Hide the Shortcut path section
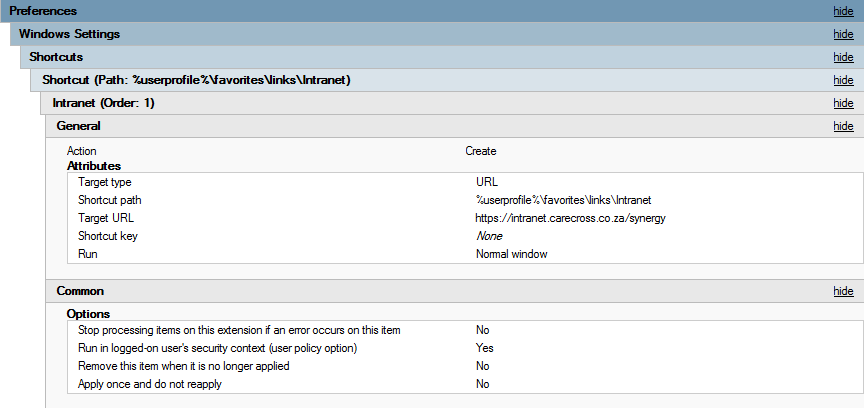Screen dimensions: 864x408 coord(843,80)
